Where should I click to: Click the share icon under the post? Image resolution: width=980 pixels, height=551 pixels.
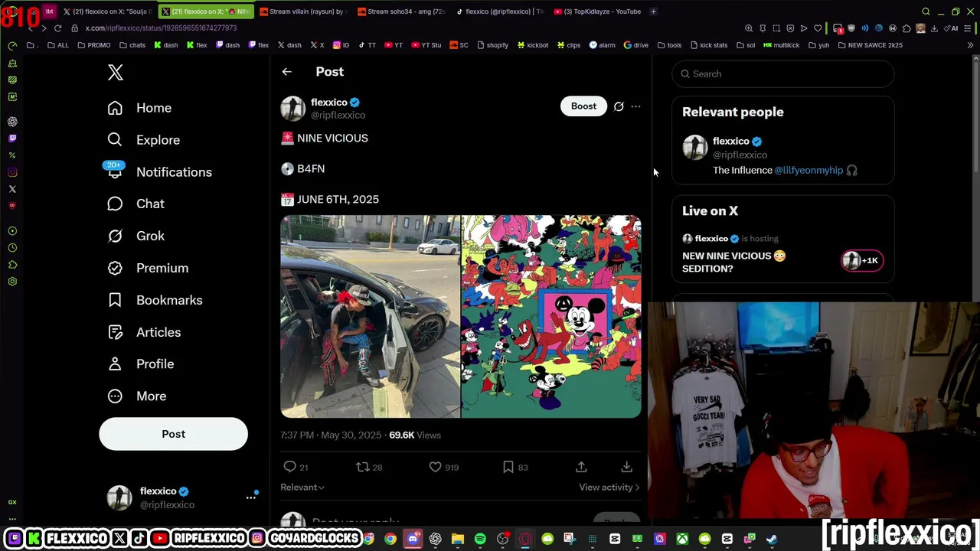point(581,467)
